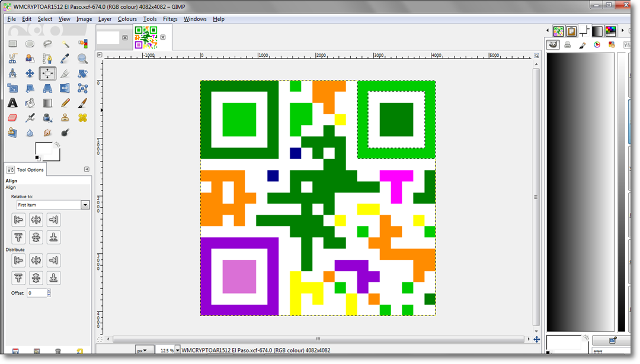Select the Airbrush tool
This screenshot has height=364, width=640.
point(30,118)
